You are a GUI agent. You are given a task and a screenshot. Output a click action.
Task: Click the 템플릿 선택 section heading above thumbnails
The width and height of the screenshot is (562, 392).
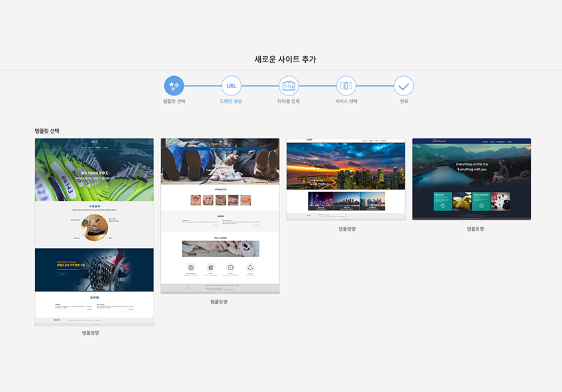point(47,131)
